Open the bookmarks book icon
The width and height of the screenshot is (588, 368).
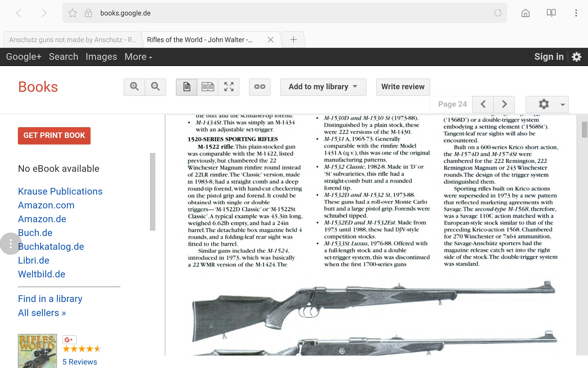coord(551,13)
